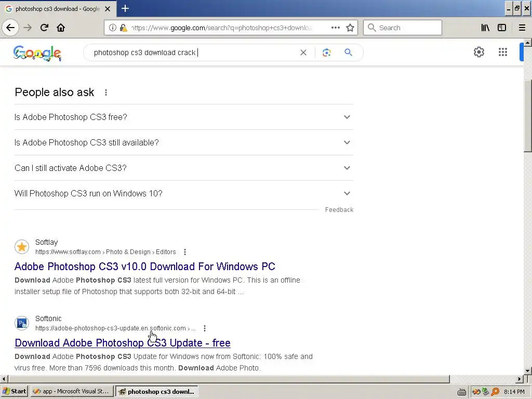Viewport: 532px width, 399px height.
Task: Expand 'Will Photoshop CS3 run on Windows 10?'
Action: 184,193
